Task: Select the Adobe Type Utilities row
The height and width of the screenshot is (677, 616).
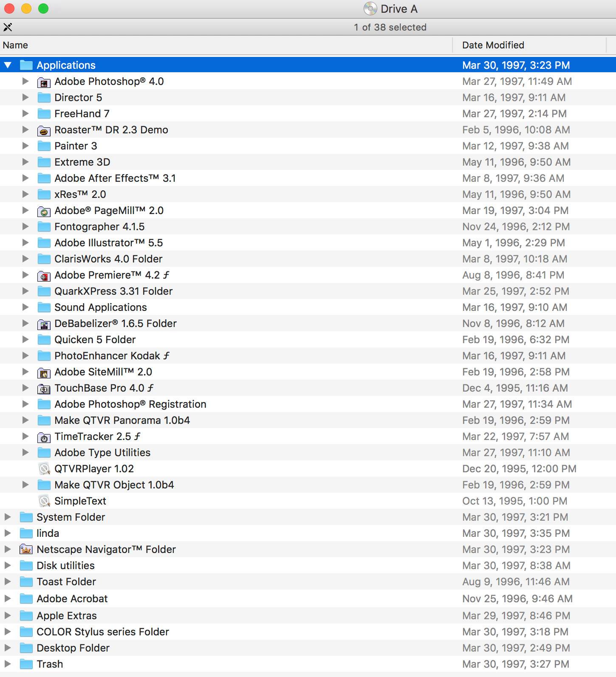Action: tap(308, 453)
